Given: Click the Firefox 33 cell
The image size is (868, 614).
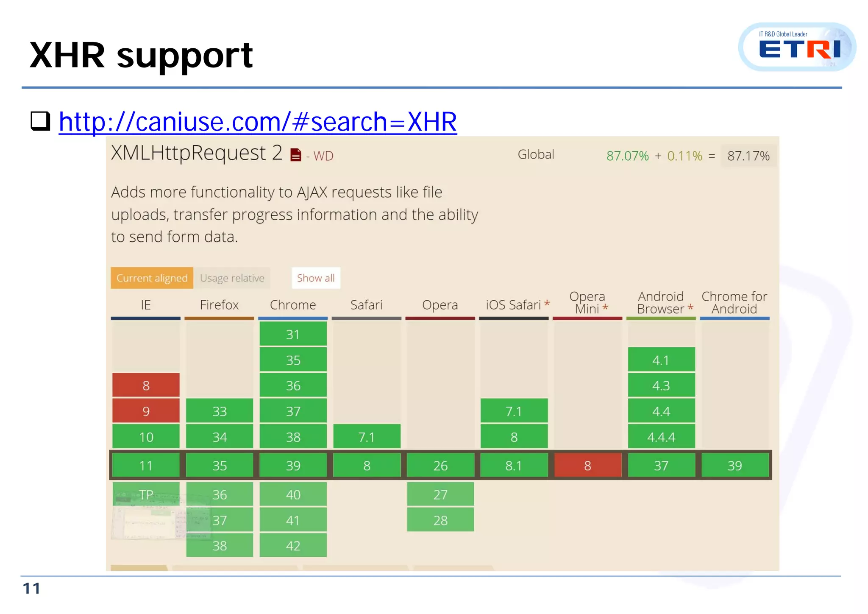Looking at the screenshot, I should tap(220, 411).
